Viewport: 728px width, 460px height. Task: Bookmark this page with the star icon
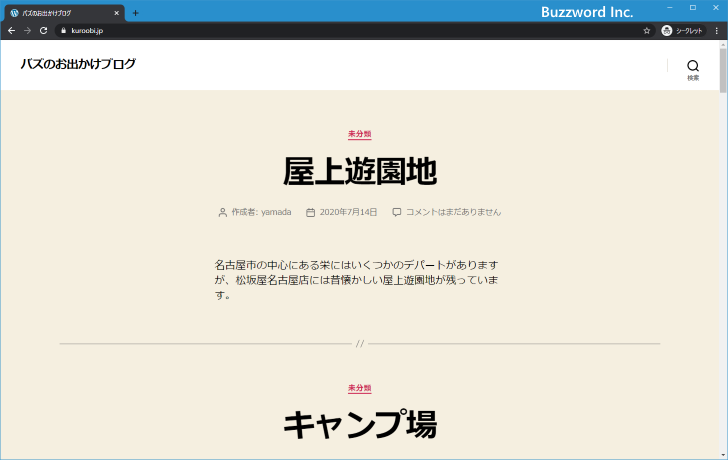(x=647, y=31)
